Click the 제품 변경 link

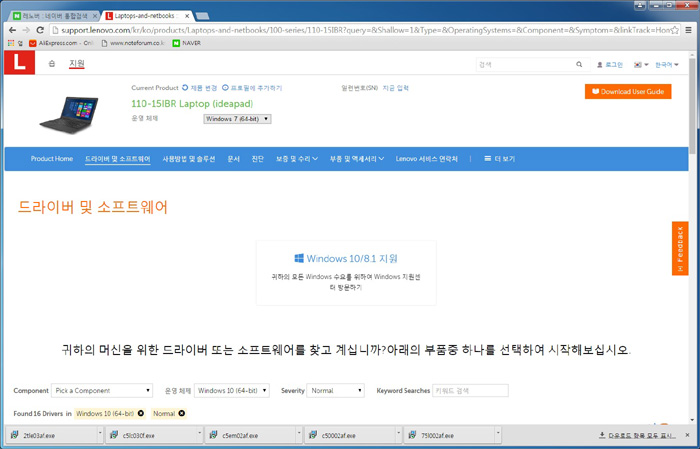(x=200, y=88)
